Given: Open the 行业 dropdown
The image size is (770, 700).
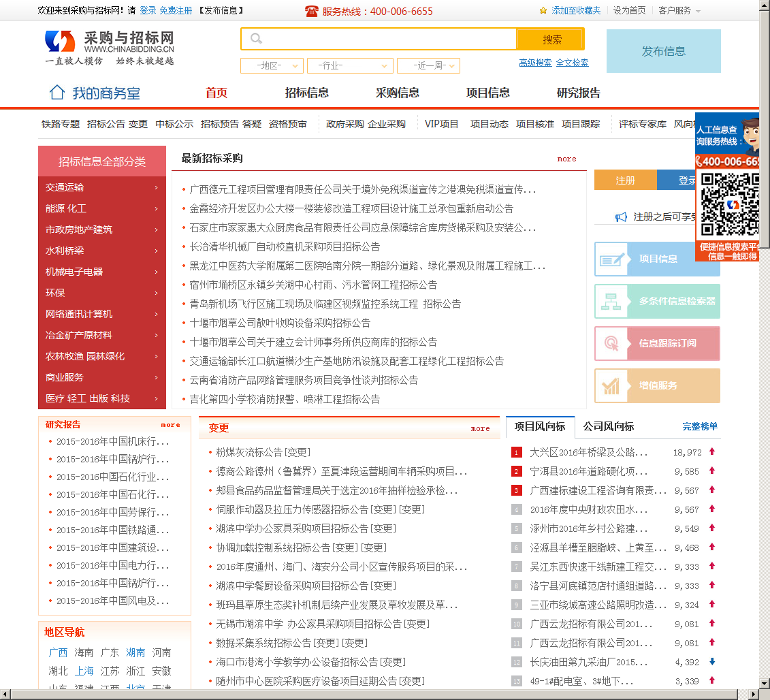Looking at the screenshot, I should tap(350, 65).
